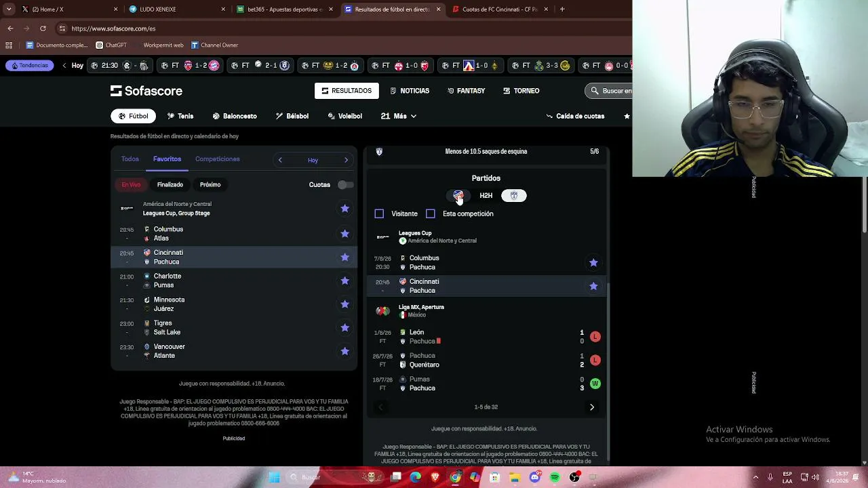Screen dimensions: 868x488
Task: Toggle favorite star for Charlotte vs Pumas
Action: click(x=344, y=281)
